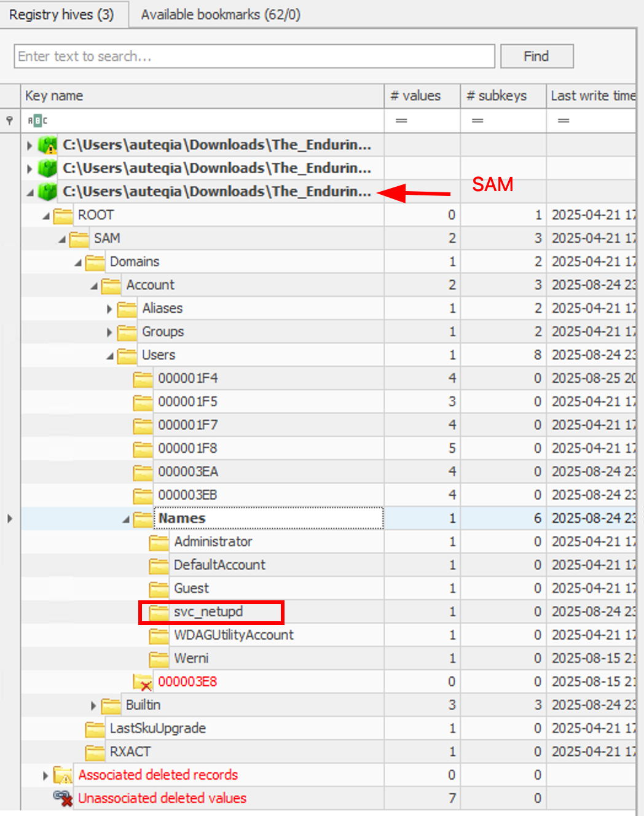Click the deleted key icon beside 000003E8

coord(143,682)
